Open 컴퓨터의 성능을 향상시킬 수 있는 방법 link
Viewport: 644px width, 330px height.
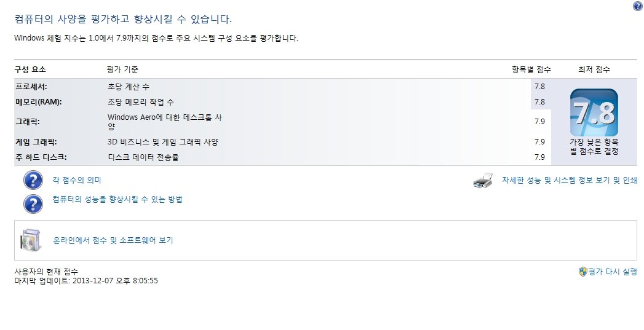(x=117, y=200)
